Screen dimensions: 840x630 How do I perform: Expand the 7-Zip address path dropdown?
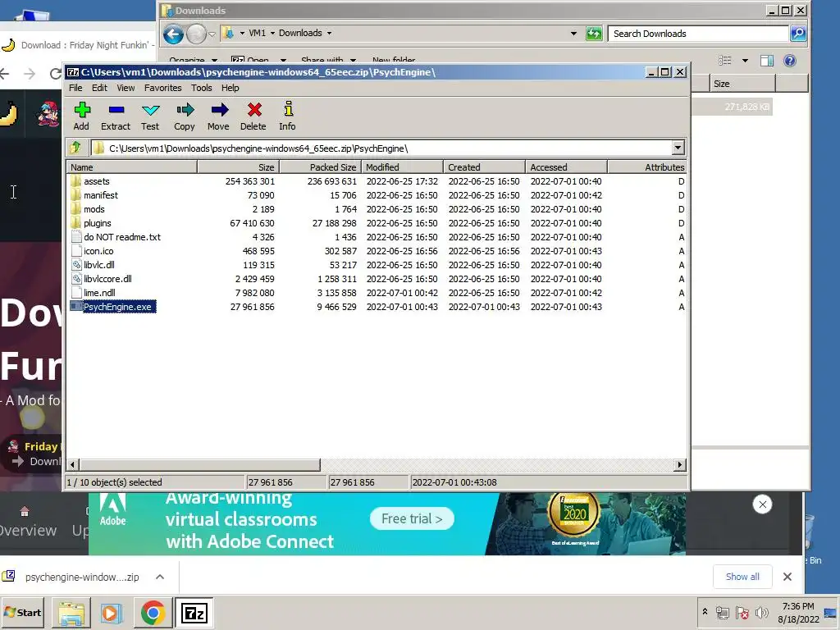pos(678,148)
